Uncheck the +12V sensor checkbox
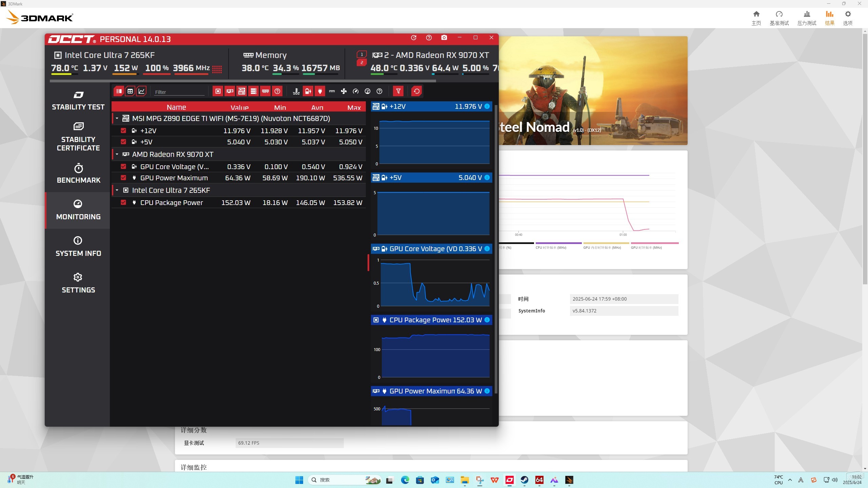The width and height of the screenshot is (868, 488). [x=123, y=130]
